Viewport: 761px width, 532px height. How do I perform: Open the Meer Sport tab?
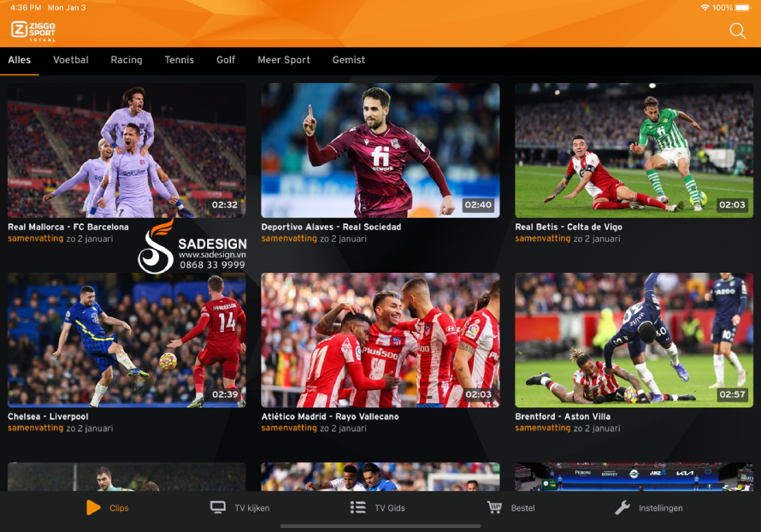coord(284,60)
